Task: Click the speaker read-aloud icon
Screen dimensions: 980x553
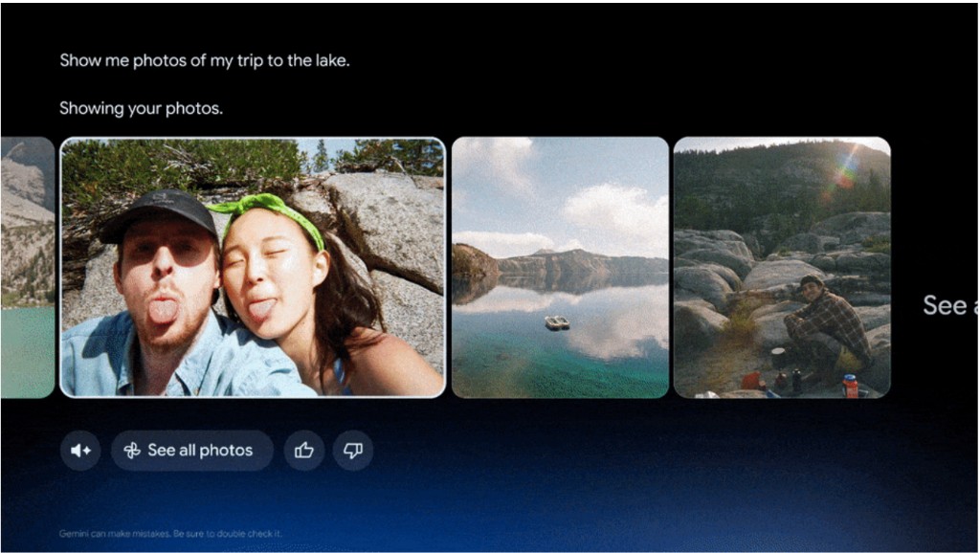Action: click(x=80, y=450)
